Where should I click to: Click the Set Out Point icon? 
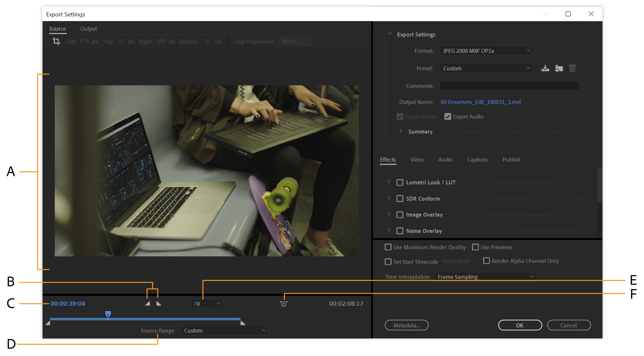tap(158, 304)
